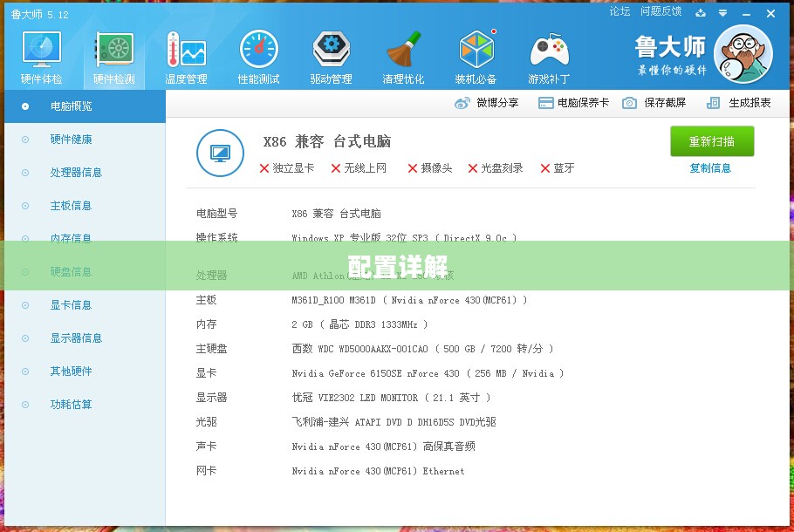The height and width of the screenshot is (532, 794).
Task: Open 清理优化 broom icon
Action: (404, 50)
